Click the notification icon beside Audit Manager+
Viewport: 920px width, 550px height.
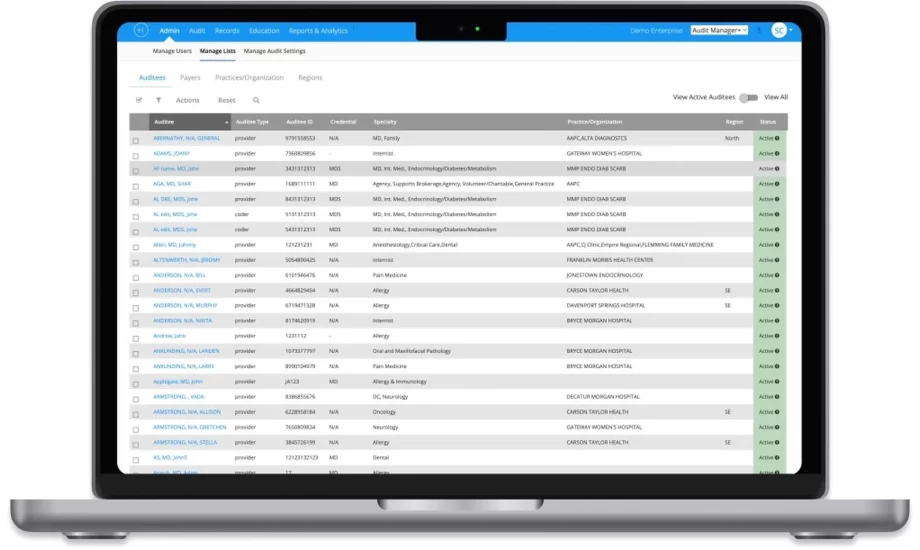point(759,31)
